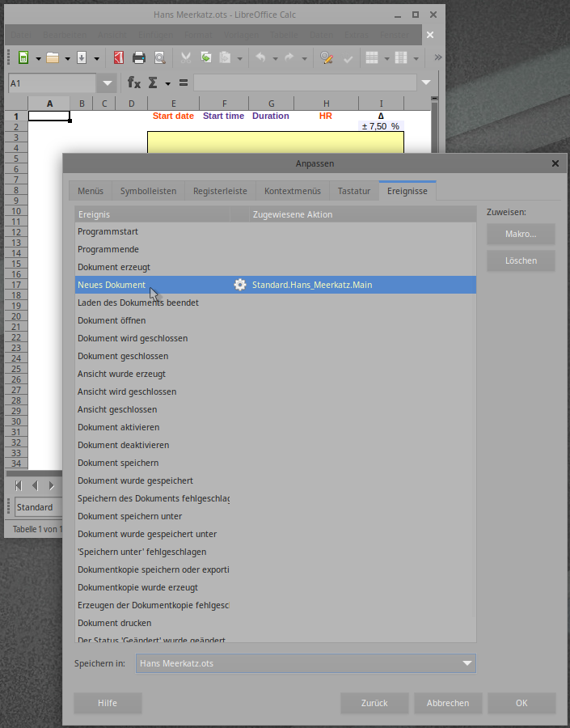
Task: Open the Redo history dropdown arrow
Action: click(x=304, y=58)
